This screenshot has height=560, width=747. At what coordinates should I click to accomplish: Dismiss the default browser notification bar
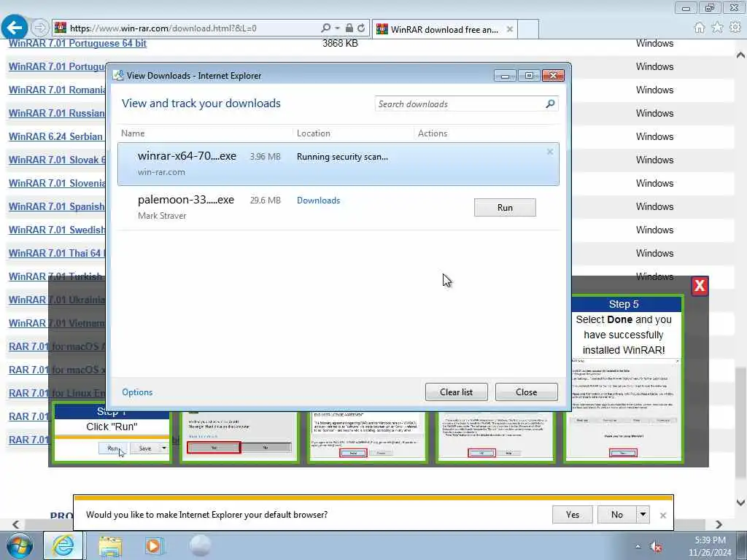click(662, 516)
